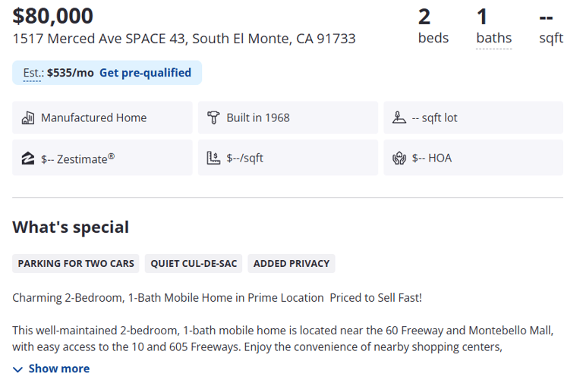Click the lot size icon beside sqft lot
Screen dimensions: 583x392
point(399,118)
